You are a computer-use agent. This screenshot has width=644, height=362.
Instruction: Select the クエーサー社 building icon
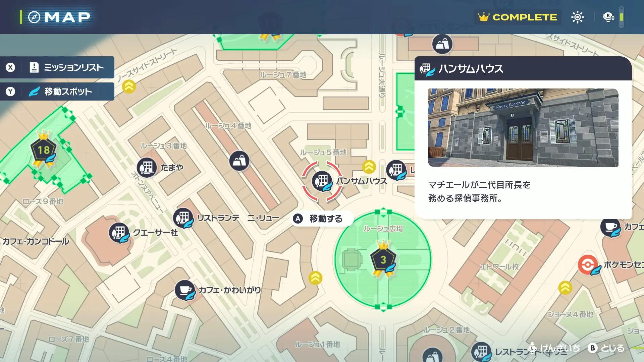coord(119,232)
